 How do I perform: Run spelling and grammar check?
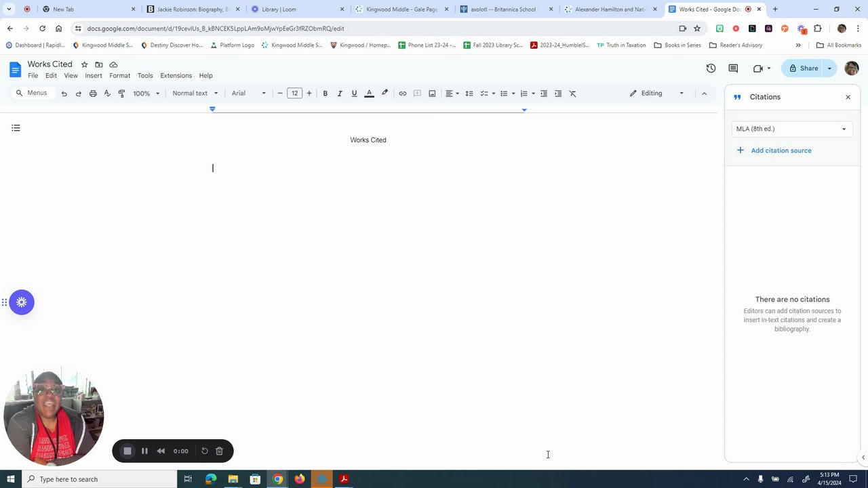(107, 94)
